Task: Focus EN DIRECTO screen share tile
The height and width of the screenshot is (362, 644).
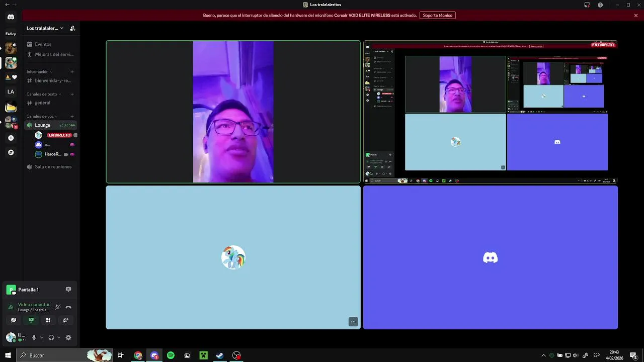Action: click(491, 112)
